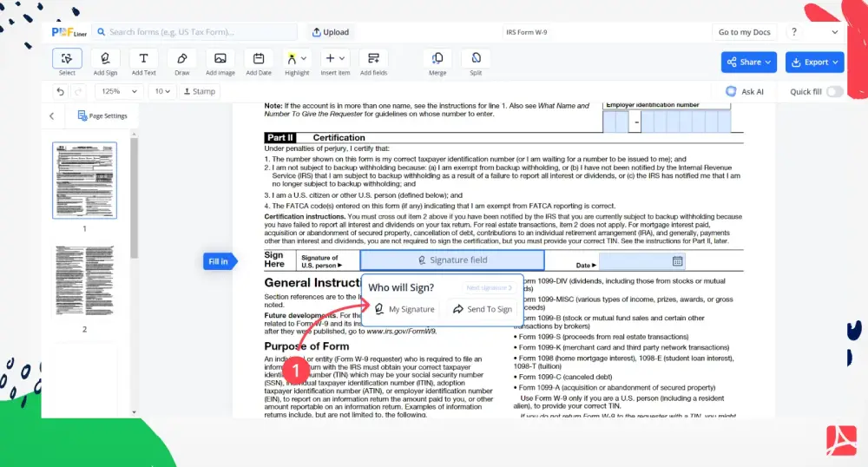The width and height of the screenshot is (868, 467).
Task: Activate the Select tool
Action: (x=67, y=62)
